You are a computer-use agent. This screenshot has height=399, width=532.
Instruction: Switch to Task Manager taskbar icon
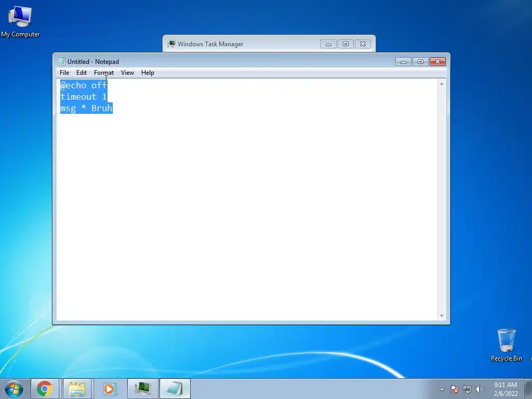tap(142, 389)
